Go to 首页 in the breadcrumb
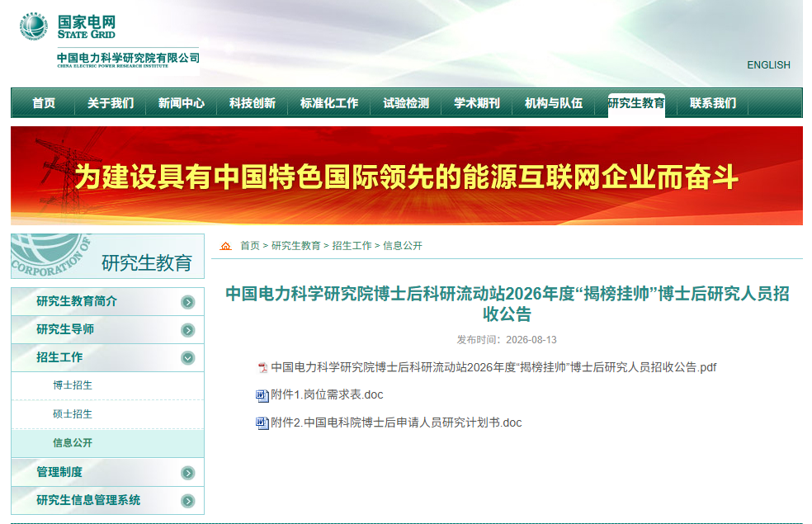The height and width of the screenshot is (524, 812). (249, 246)
